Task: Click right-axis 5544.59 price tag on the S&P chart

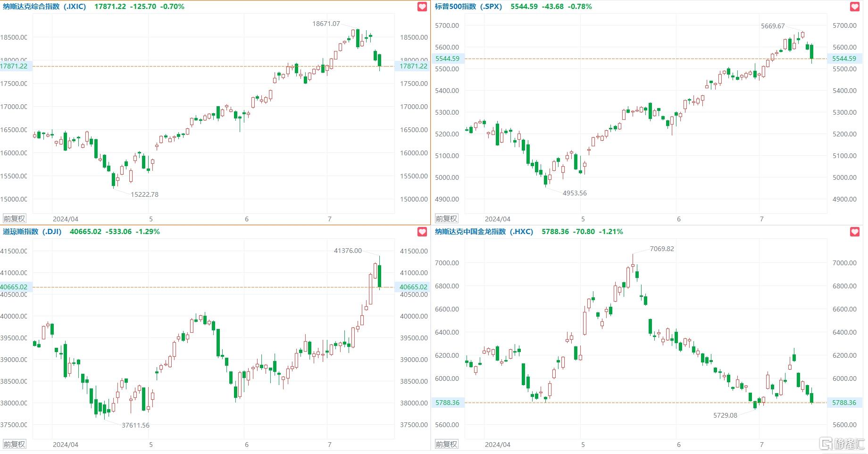Action: (845, 59)
